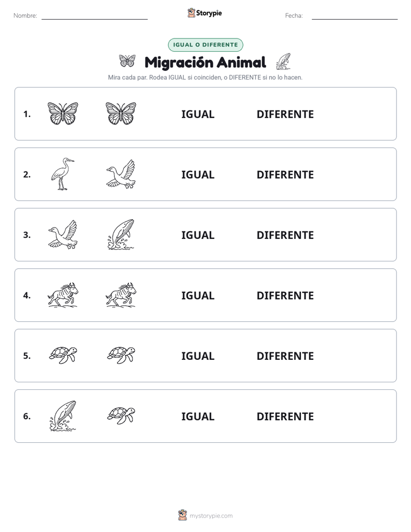Select DIFERENTE for row 3
Viewport: 411px width, 532px height.
click(x=285, y=235)
